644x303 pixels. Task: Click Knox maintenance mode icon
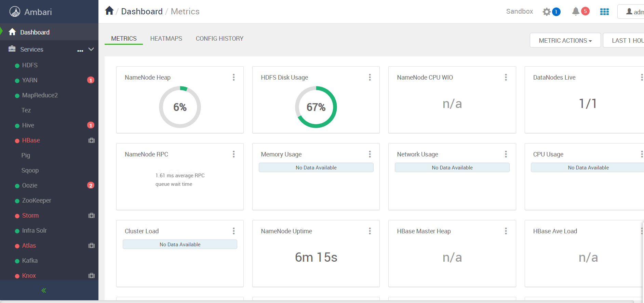click(x=91, y=276)
